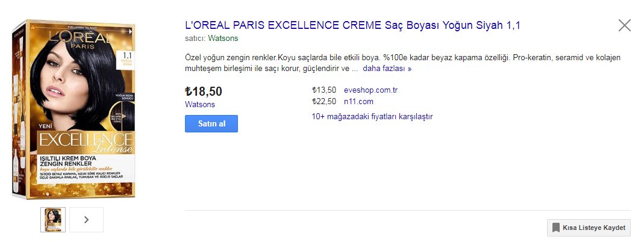The image size is (644, 242).
Task: Click the ₺13,50 price for eveshop
Action: (324, 90)
